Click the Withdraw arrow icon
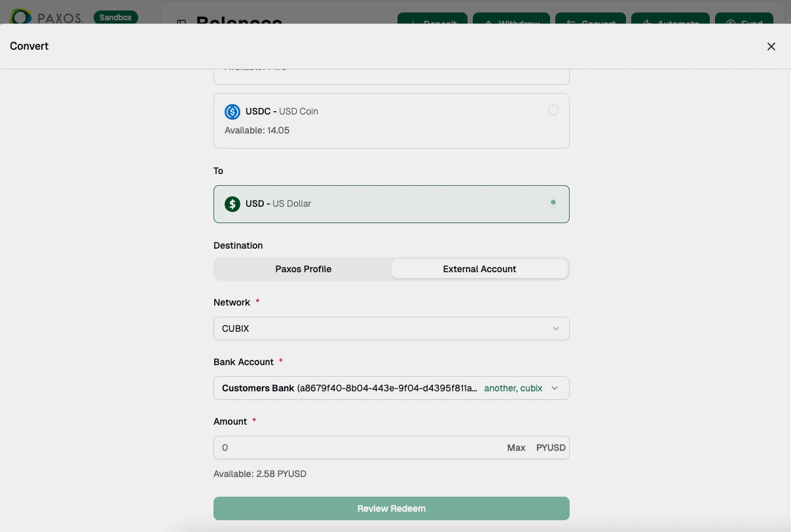791x532 pixels. [489, 24]
